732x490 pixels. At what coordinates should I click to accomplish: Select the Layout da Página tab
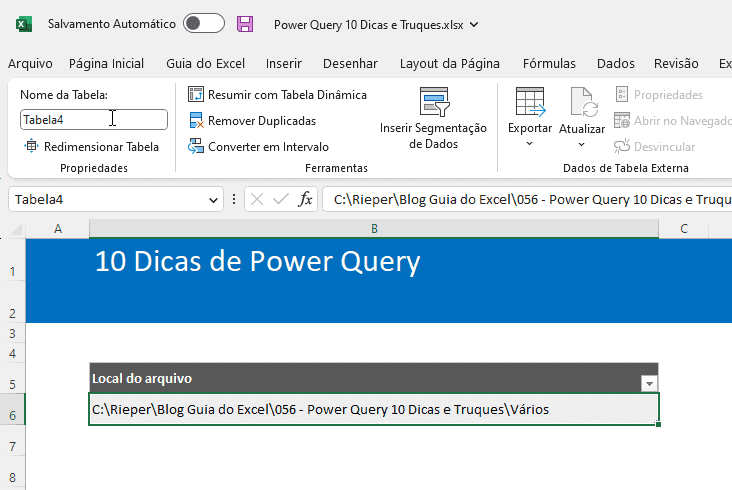pos(450,63)
